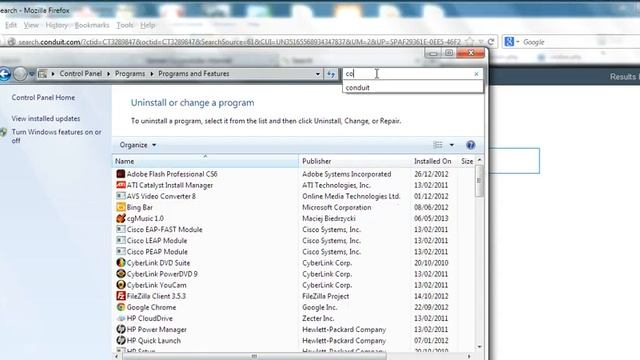
Task: Open the Organize dropdown menu
Action: [138, 145]
